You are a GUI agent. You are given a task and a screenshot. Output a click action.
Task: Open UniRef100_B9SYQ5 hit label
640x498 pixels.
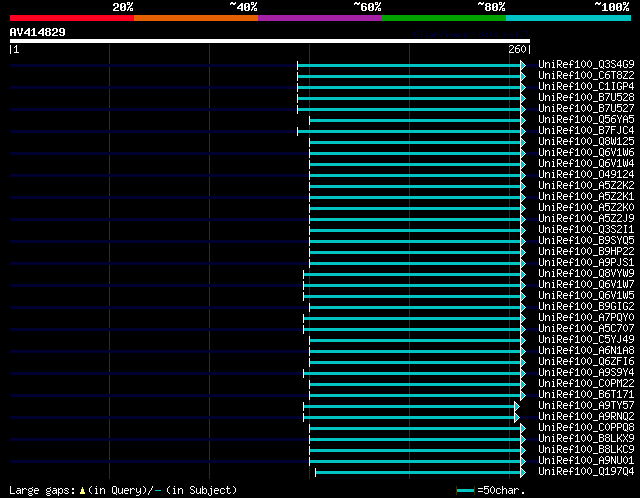pos(586,240)
